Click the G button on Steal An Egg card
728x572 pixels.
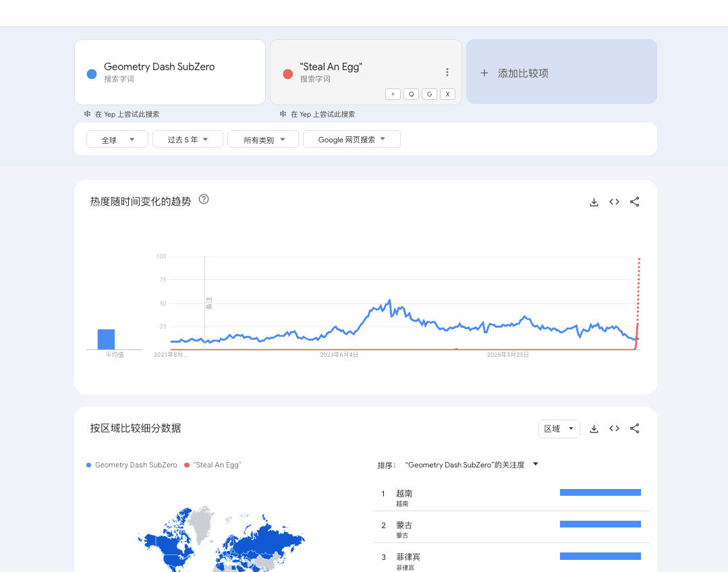pos(430,94)
